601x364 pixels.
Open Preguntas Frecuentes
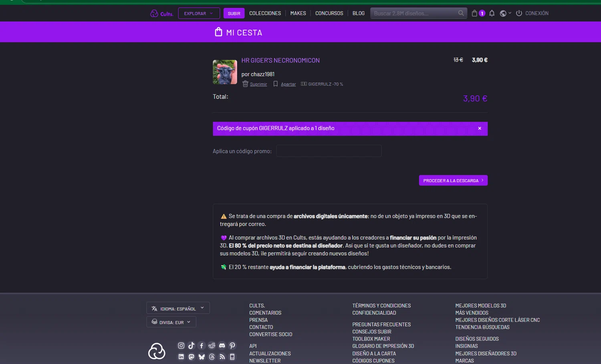pyautogui.click(x=381, y=324)
